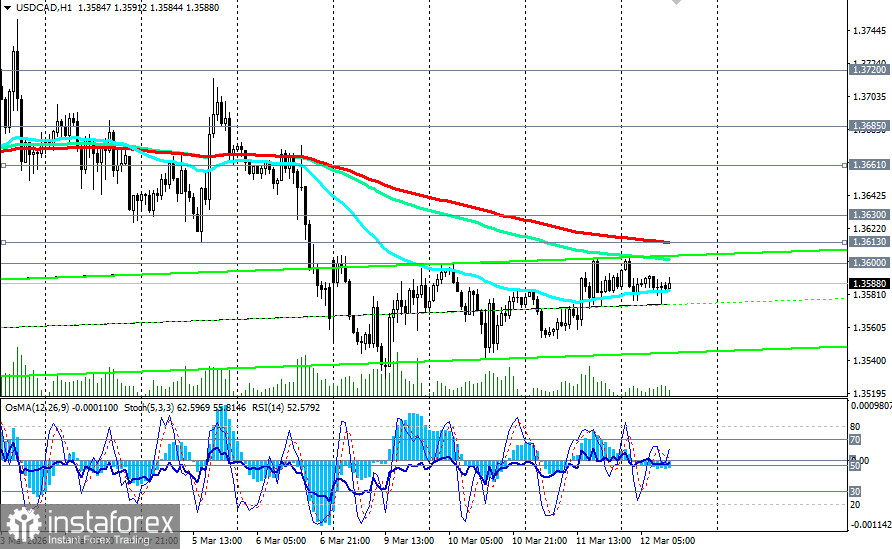Click the 1.36850 horizontal level label

coord(869,125)
